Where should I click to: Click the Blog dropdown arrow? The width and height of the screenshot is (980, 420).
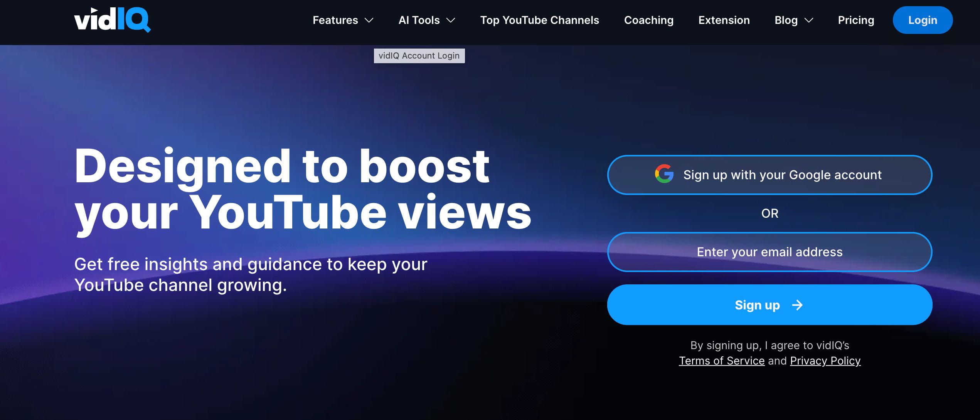coord(809,20)
